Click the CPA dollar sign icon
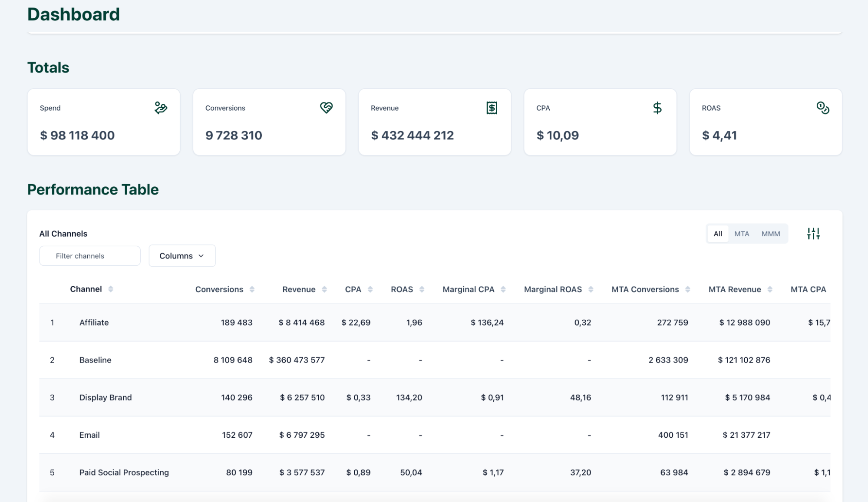Image resolution: width=868 pixels, height=502 pixels. click(657, 108)
